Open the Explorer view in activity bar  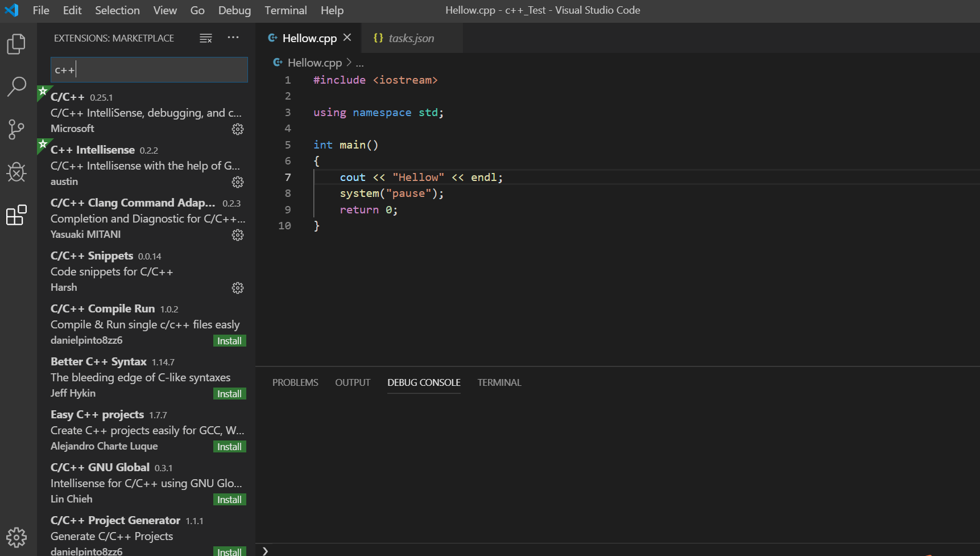coord(16,44)
